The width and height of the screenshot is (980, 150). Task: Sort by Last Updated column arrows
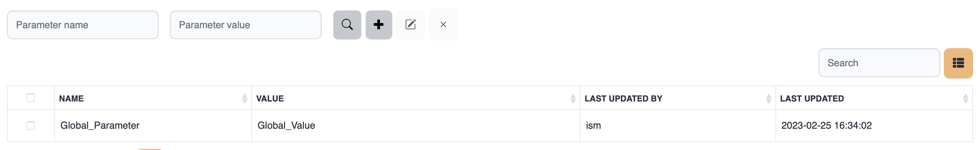tap(965, 99)
